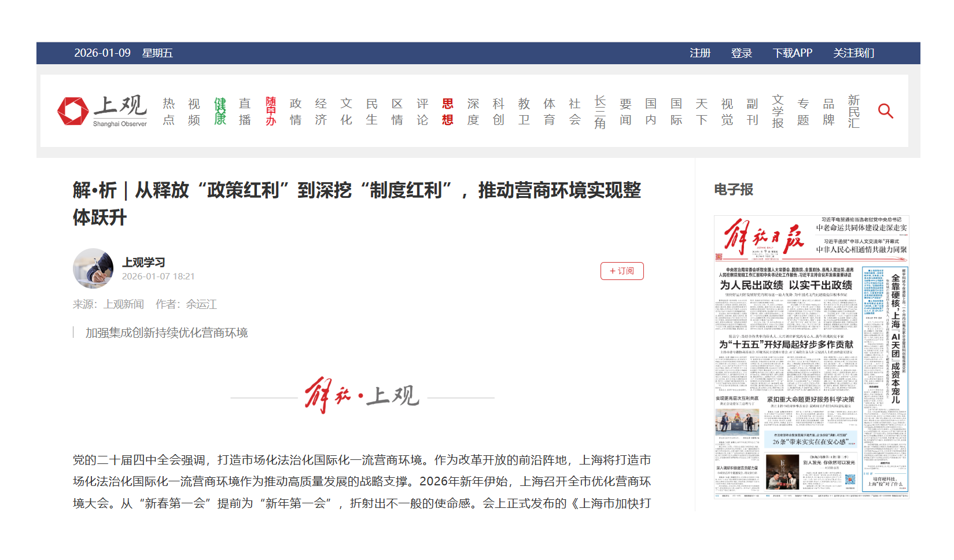Click 登录 in the top bar
This screenshot has width=954, height=560.
pos(741,53)
